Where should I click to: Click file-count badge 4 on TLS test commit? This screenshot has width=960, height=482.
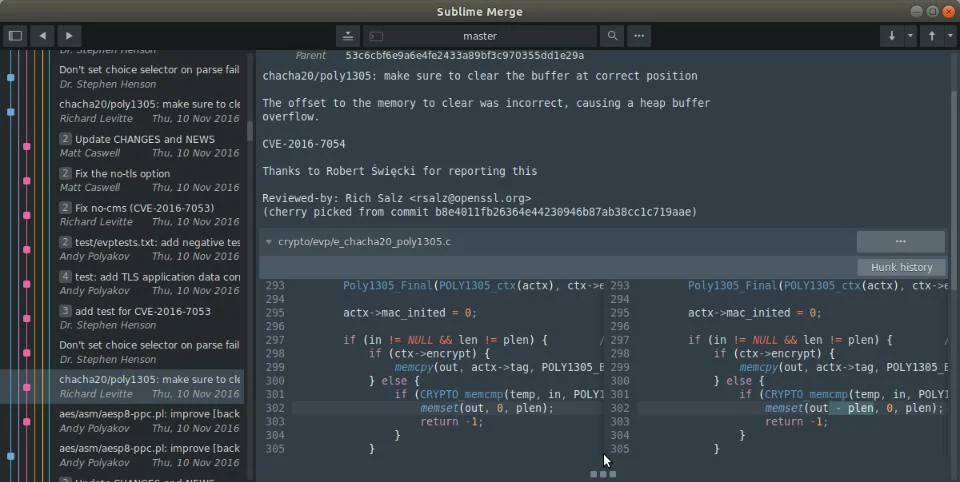66,276
